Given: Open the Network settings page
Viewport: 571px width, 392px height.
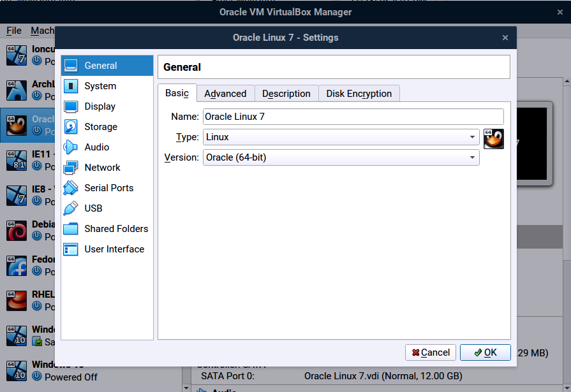Looking at the screenshot, I should click(x=103, y=167).
